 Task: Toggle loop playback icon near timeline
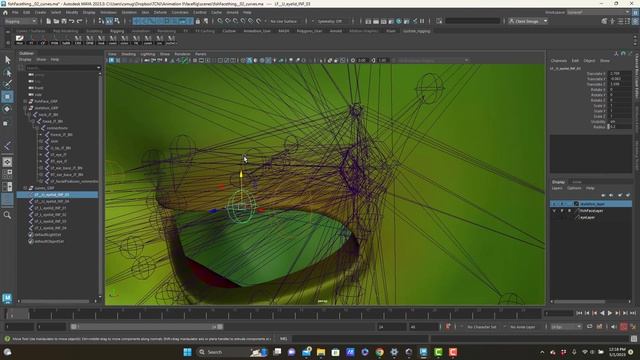point(589,327)
